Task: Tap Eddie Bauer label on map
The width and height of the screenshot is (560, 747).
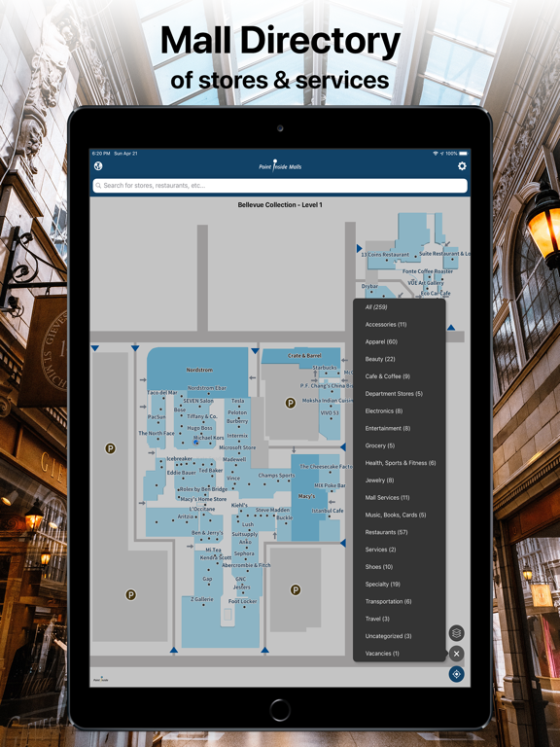Action: click(x=182, y=473)
